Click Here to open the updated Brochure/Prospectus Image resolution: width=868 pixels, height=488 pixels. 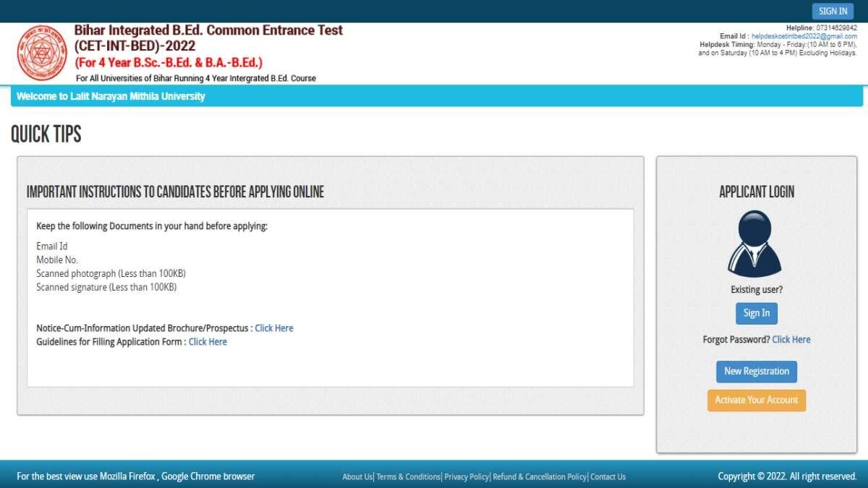coord(274,328)
